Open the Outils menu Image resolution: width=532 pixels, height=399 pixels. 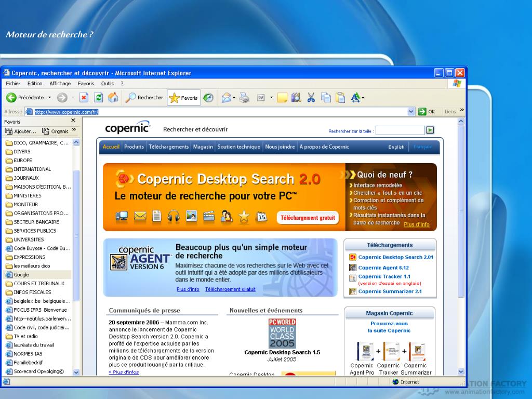tap(107, 84)
